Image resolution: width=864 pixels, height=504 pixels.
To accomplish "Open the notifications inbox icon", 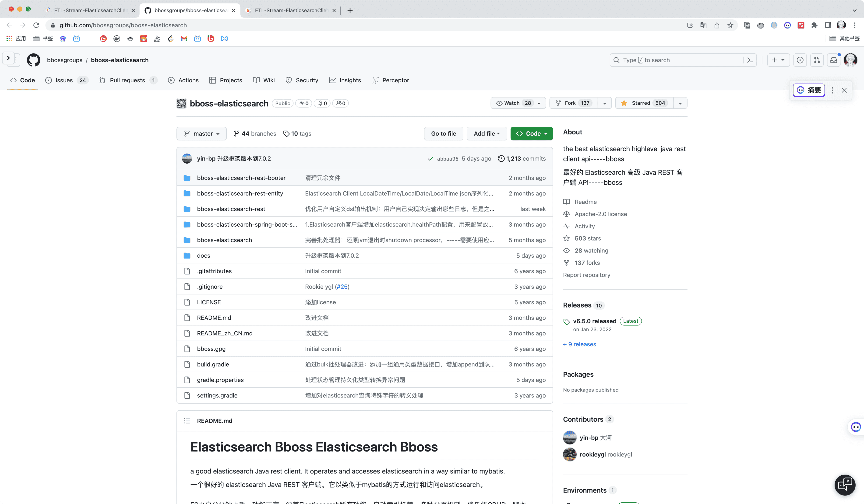I will coord(833,60).
